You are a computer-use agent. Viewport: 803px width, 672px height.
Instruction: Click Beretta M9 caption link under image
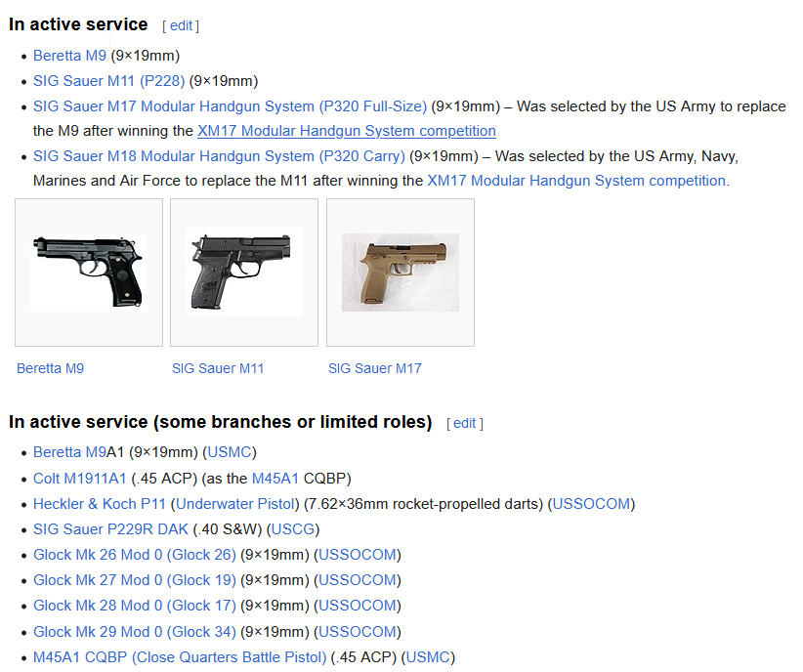point(50,368)
